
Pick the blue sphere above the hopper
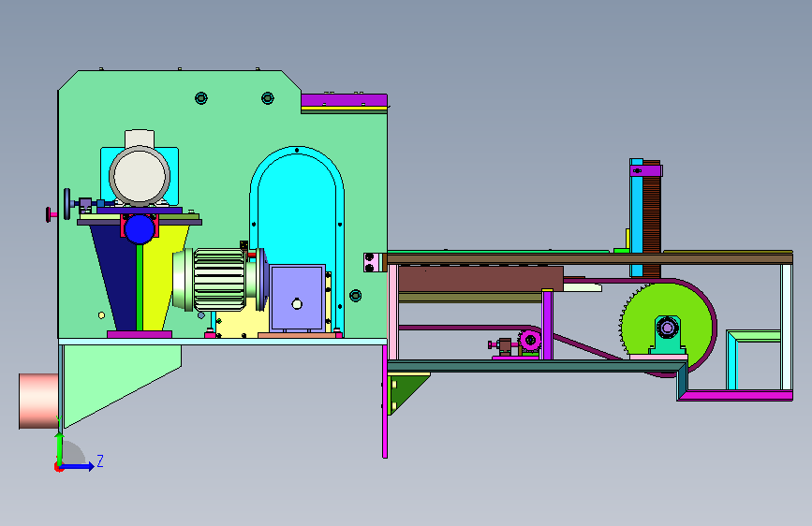(x=140, y=228)
